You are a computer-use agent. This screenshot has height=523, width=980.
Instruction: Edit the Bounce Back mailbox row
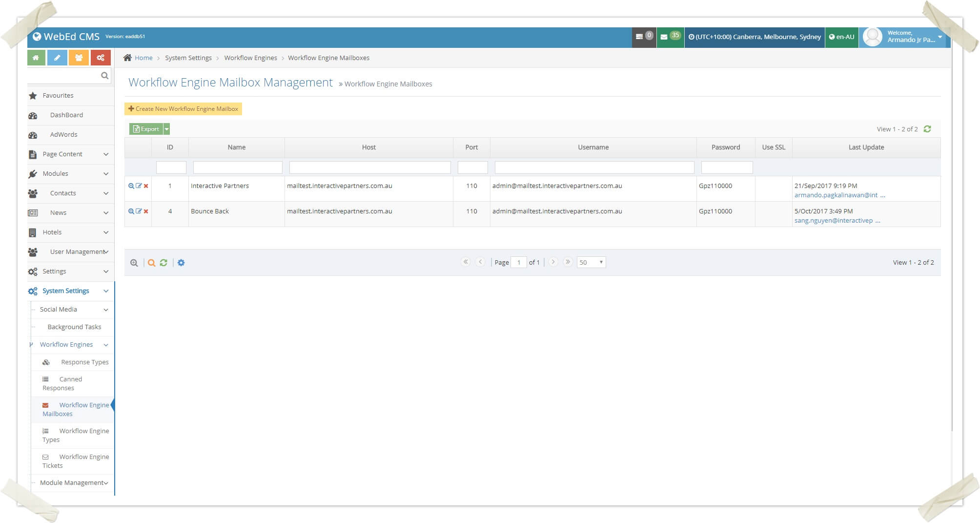click(x=139, y=211)
